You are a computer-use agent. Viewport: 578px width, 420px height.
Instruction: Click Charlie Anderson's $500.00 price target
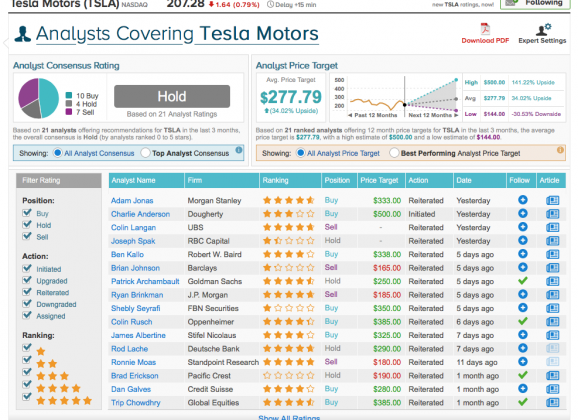pyautogui.click(x=387, y=214)
